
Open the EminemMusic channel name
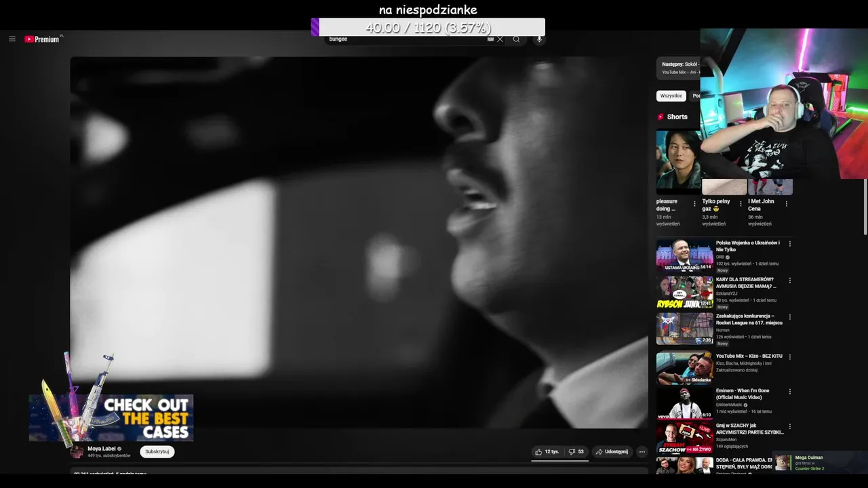(729, 405)
